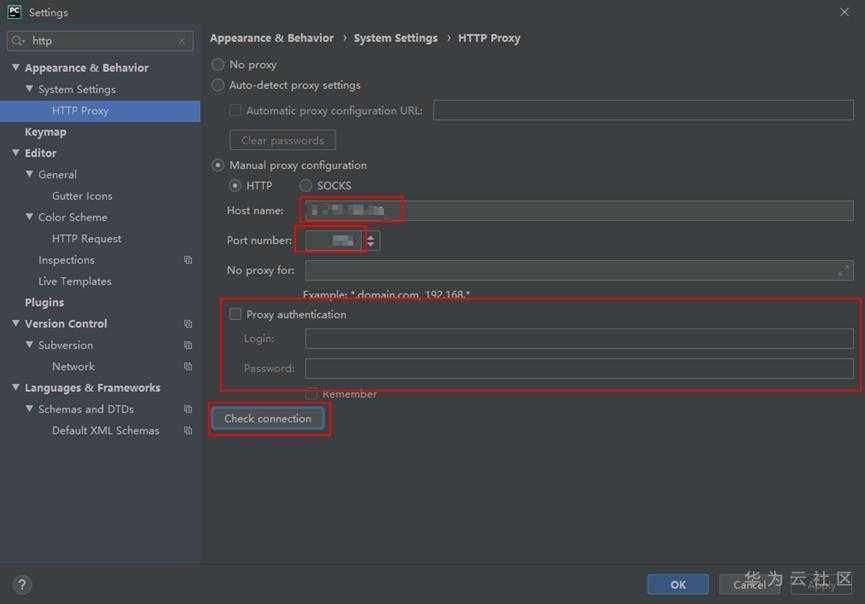865x604 pixels.
Task: Click the search magnifier icon
Action: pos(18,41)
